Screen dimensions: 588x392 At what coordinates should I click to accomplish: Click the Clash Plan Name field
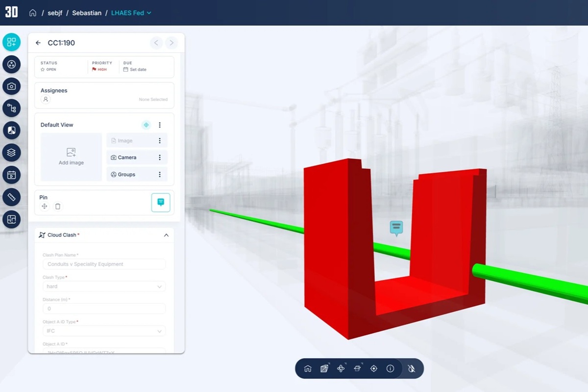[104, 264]
